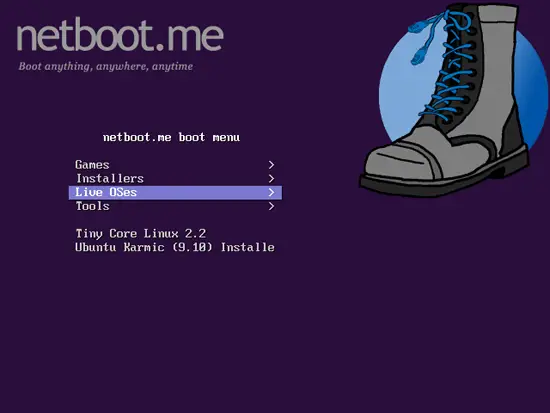Select the highlighted Live OSes entry
This screenshot has width=550, height=413.
[175, 193]
